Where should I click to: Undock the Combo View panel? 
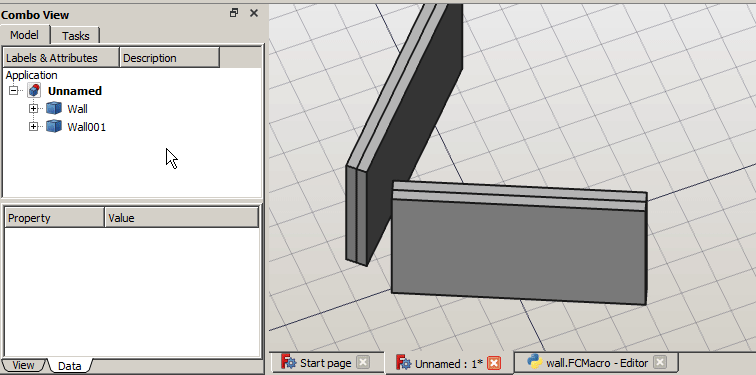234,13
